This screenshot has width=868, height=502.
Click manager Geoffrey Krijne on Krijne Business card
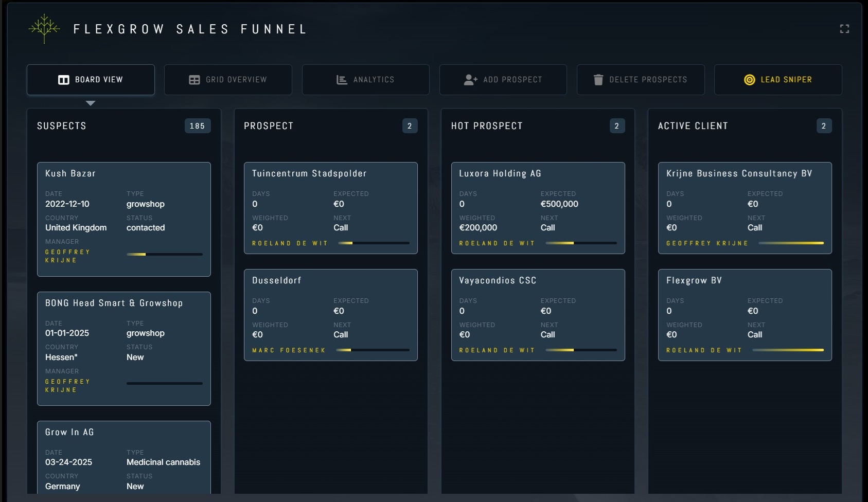pos(707,243)
